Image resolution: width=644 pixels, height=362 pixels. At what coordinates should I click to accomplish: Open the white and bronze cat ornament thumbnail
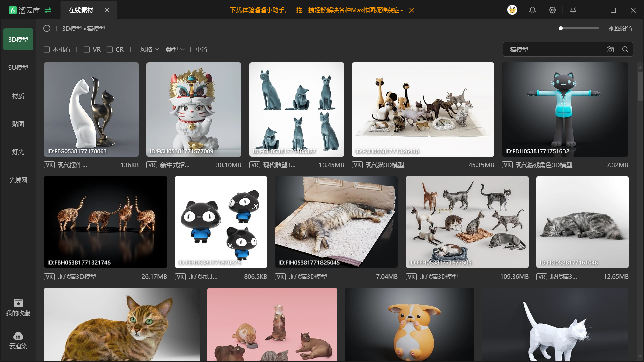click(91, 110)
